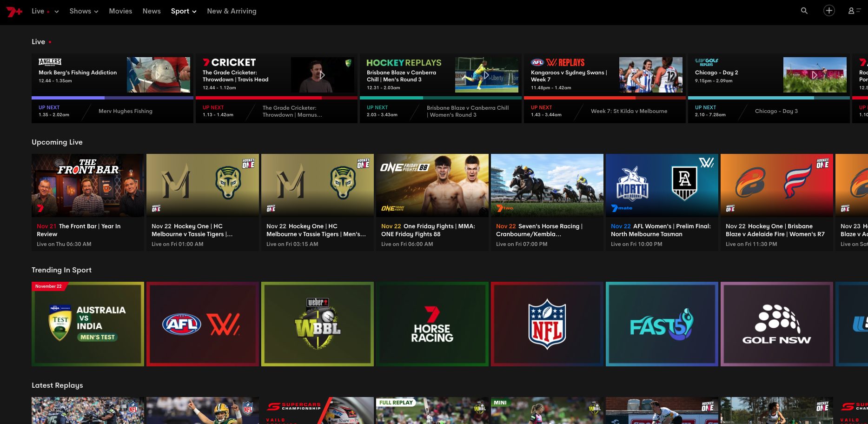The image size is (868, 424).
Task: Select the NFL trending sport tile
Action: 547,324
